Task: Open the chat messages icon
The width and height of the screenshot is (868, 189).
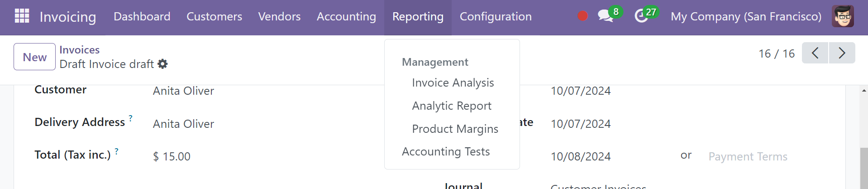Action: point(605,16)
